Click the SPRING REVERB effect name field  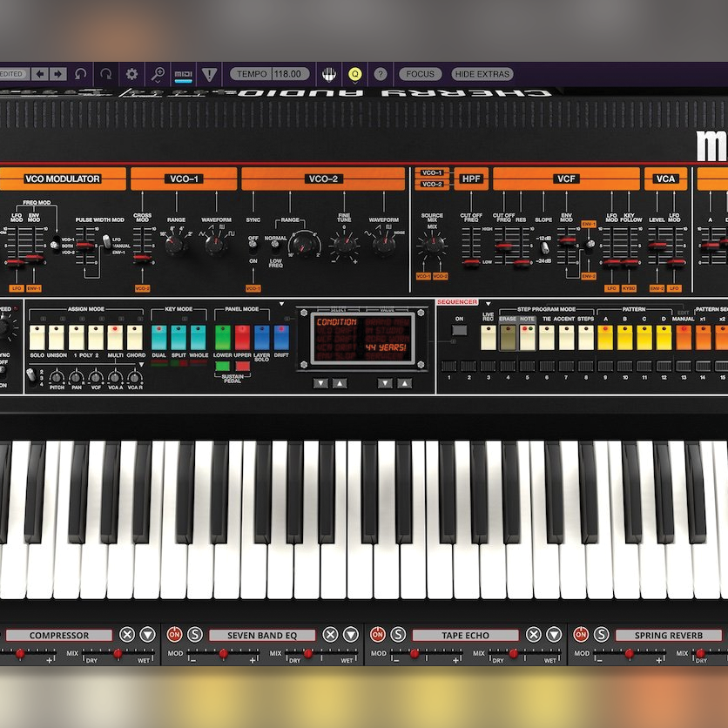[669, 635]
